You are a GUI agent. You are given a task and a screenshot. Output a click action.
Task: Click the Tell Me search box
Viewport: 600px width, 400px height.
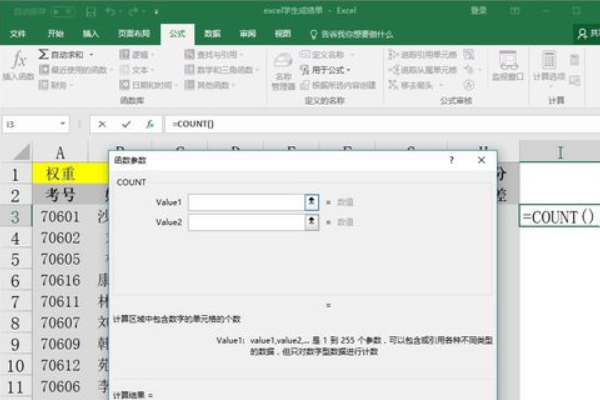tap(351, 34)
